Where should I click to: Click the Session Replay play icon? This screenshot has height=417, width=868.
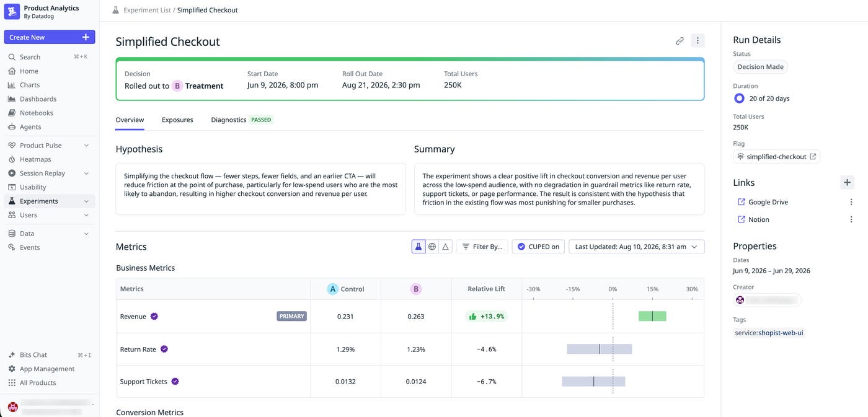click(x=12, y=173)
